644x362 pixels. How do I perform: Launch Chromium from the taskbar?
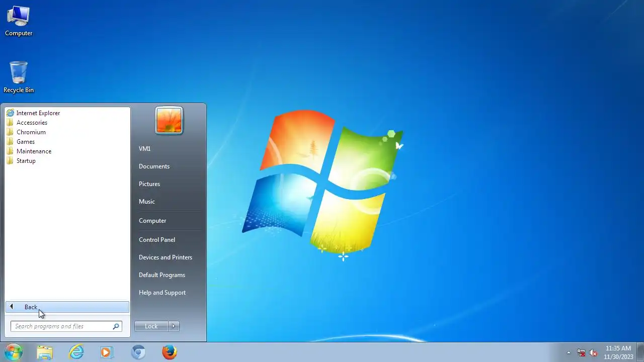click(x=138, y=352)
